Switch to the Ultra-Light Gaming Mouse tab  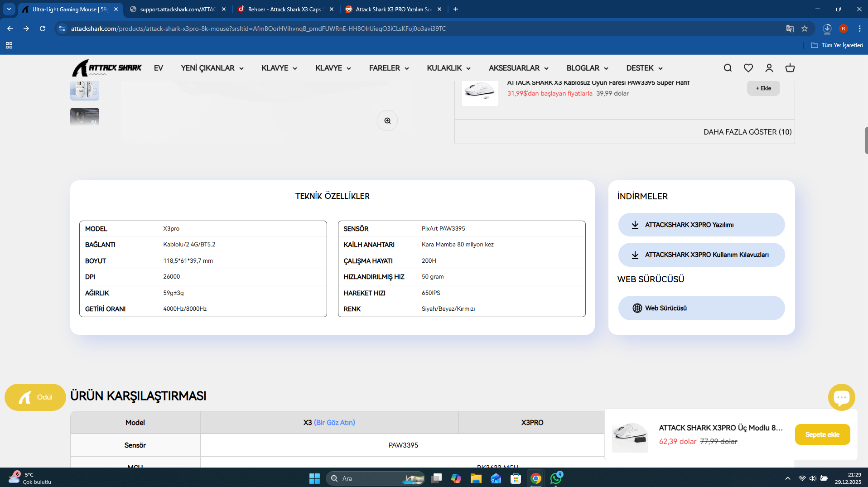pyautogui.click(x=70, y=9)
